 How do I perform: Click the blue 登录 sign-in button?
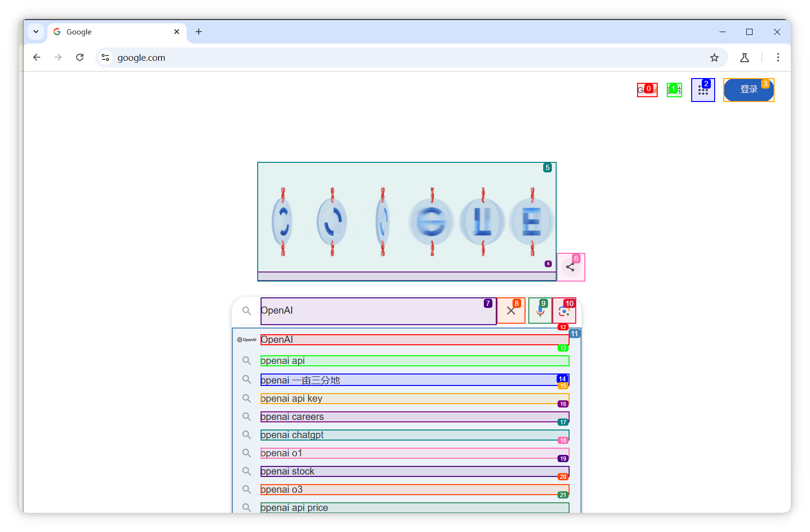point(749,90)
